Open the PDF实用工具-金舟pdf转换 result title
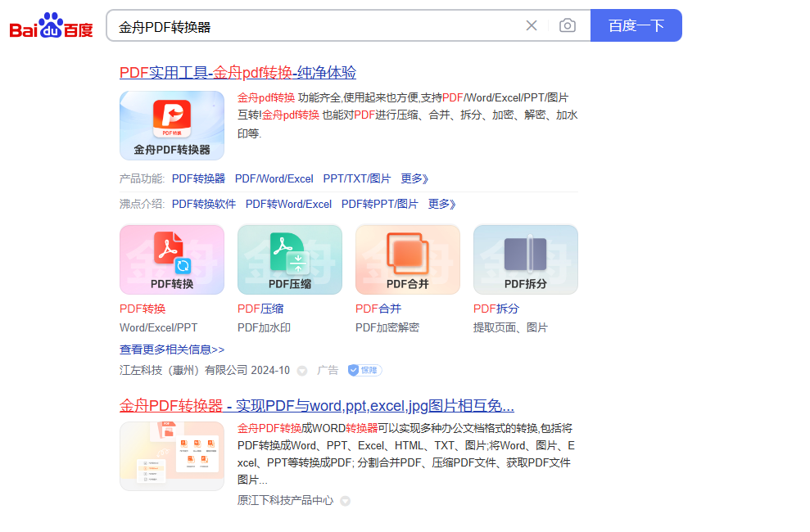This screenshot has height=532, width=810. (238, 73)
